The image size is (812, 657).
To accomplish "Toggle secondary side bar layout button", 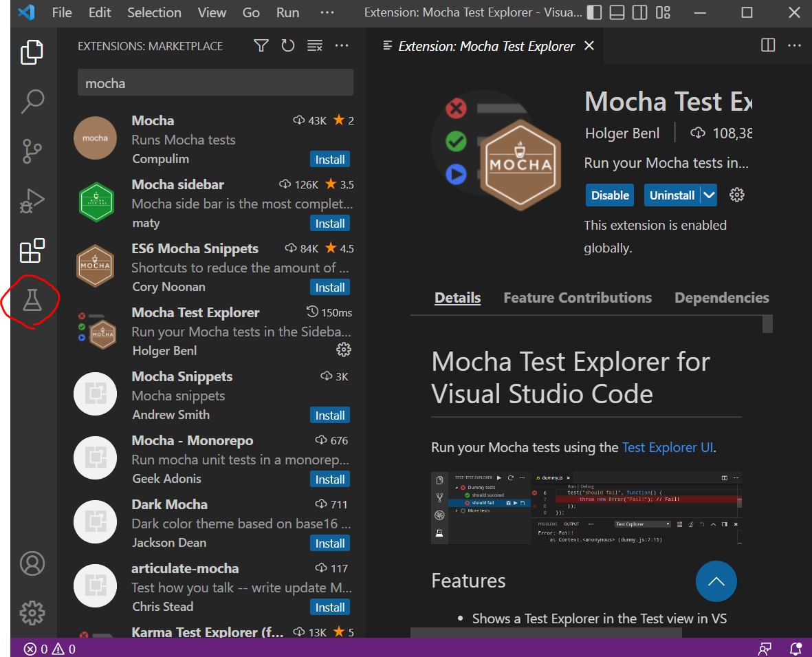I will [x=639, y=12].
